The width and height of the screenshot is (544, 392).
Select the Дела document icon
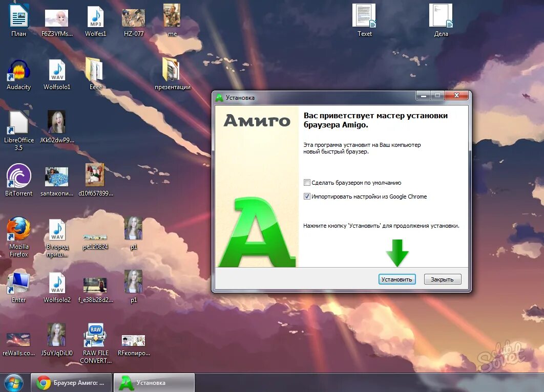coord(441,15)
